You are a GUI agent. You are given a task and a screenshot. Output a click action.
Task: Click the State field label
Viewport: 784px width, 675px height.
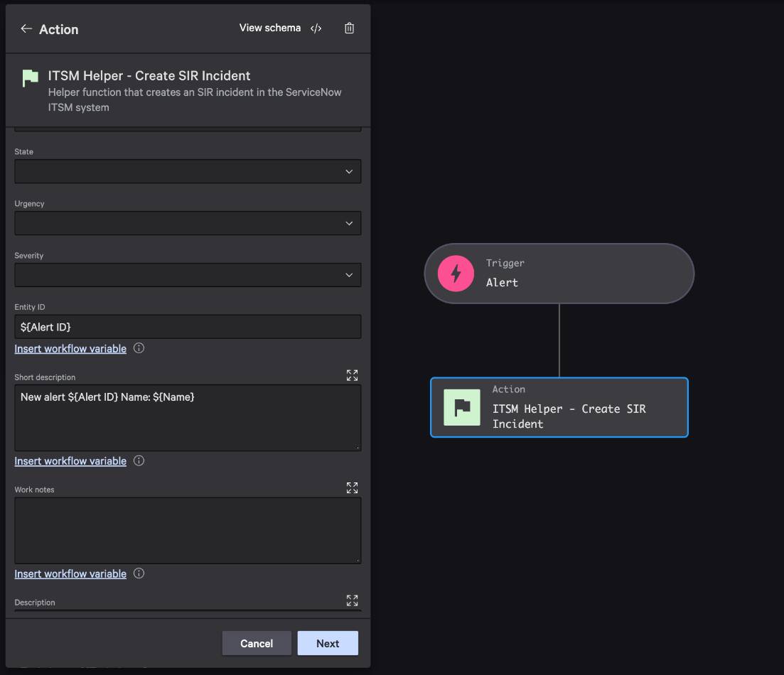click(24, 151)
